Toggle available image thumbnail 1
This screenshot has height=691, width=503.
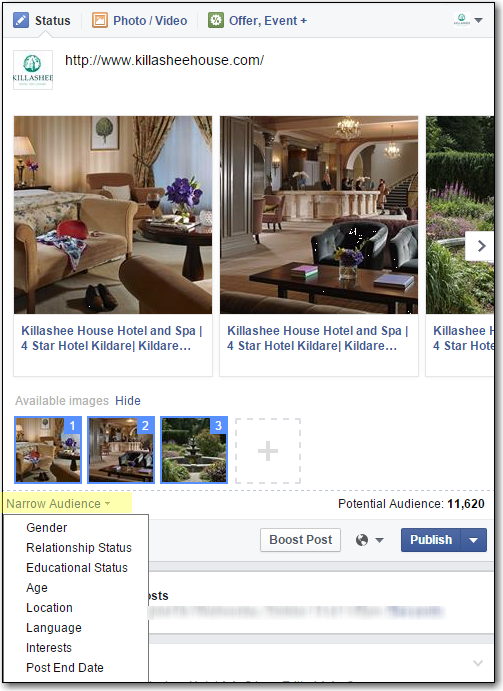click(x=48, y=450)
